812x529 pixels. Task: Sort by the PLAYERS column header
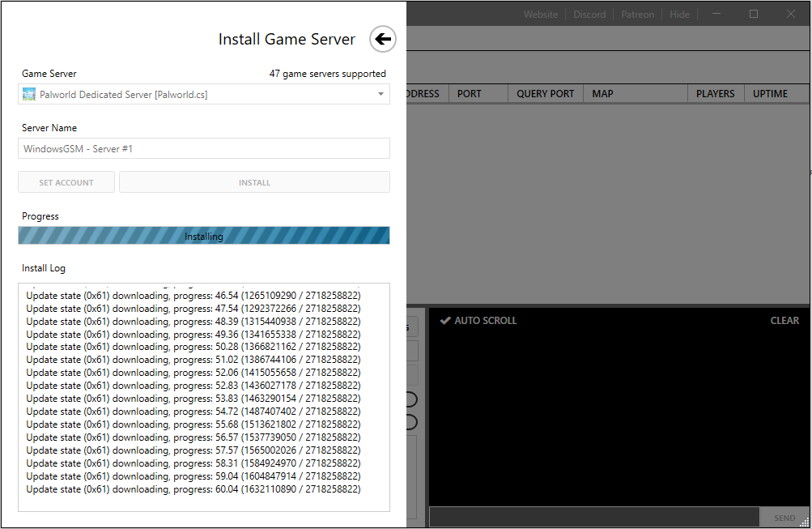[x=716, y=94]
